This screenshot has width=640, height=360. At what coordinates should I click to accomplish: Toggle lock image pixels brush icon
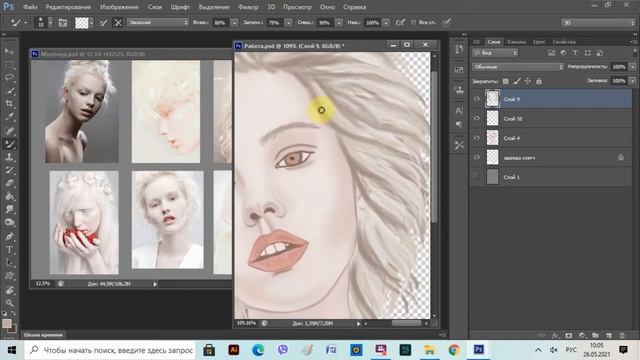coord(517,81)
